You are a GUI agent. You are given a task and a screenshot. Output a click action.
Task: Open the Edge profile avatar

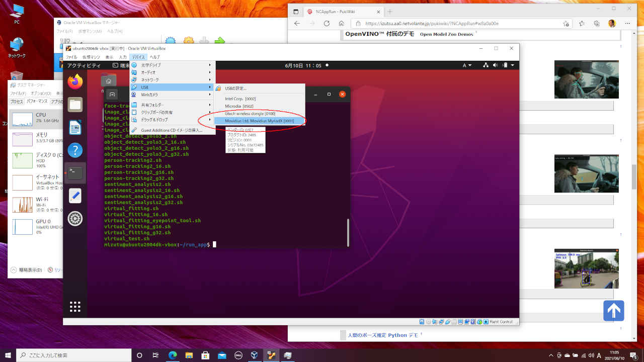[612, 24]
